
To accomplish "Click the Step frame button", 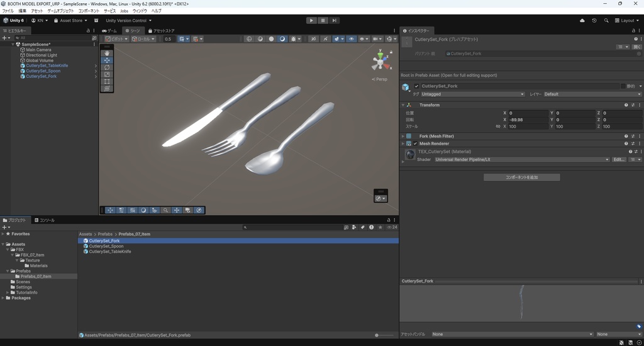I will tap(335, 20).
